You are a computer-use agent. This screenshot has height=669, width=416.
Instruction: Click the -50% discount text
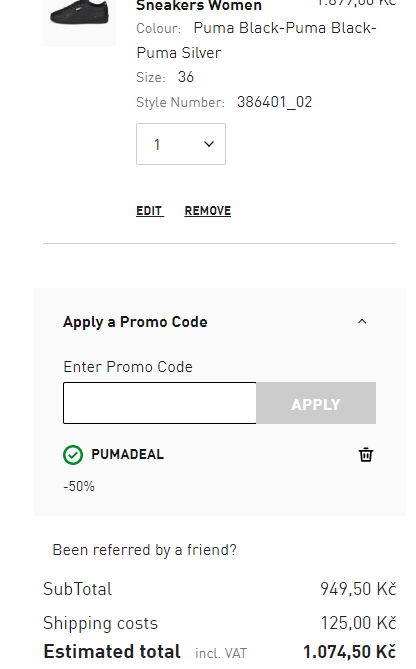click(79, 486)
